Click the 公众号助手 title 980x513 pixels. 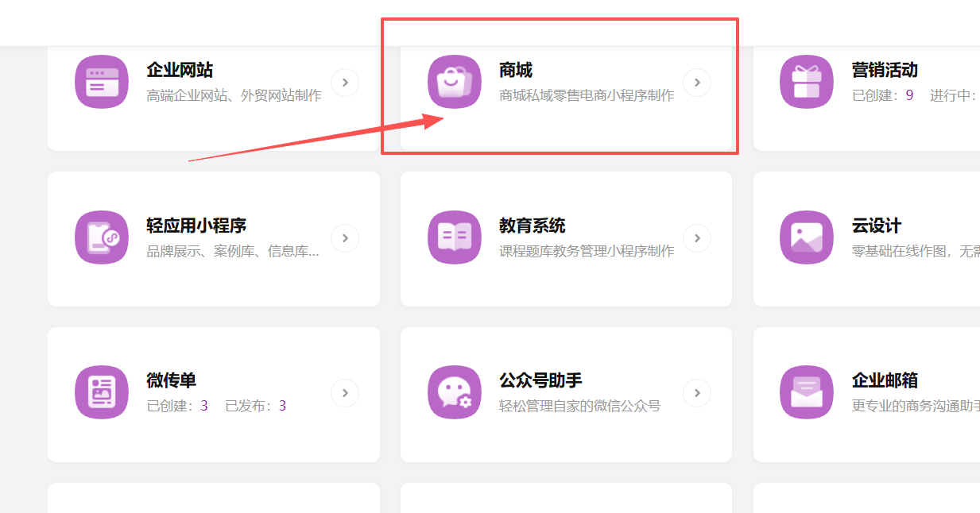(540, 380)
